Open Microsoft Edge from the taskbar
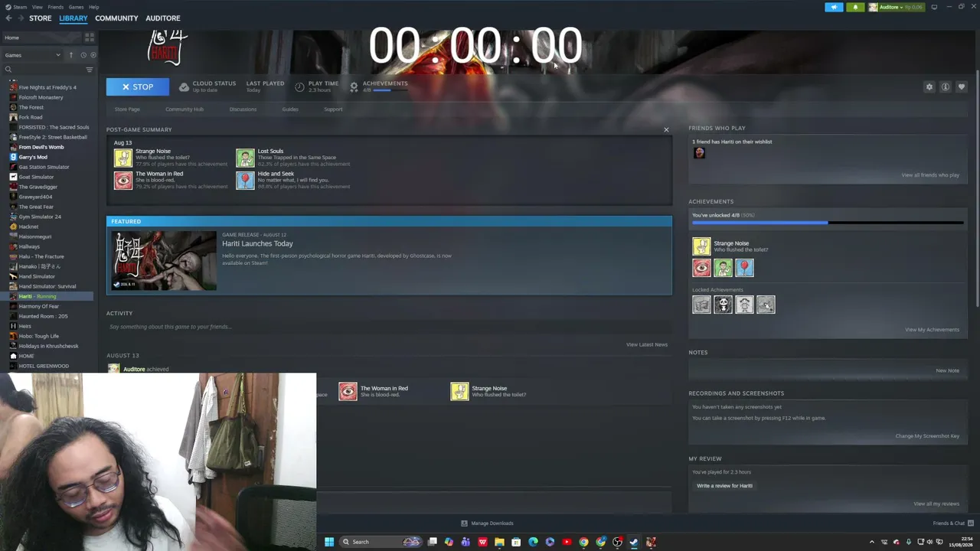Viewport: 980px width, 551px height. coord(533,542)
